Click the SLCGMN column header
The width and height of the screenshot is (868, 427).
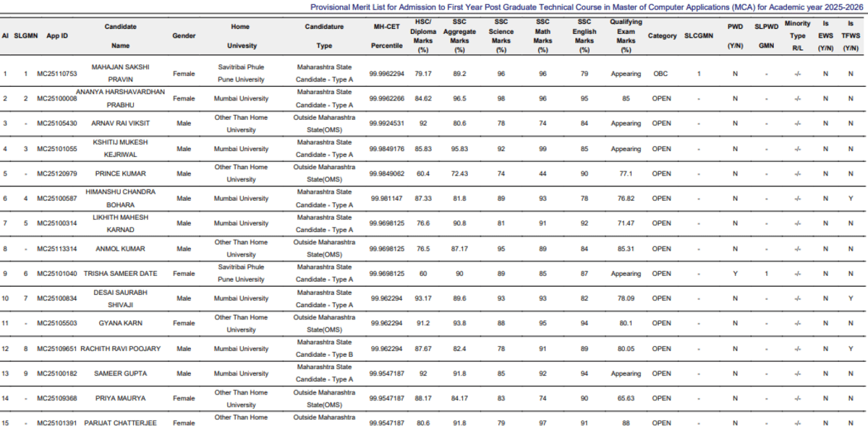[699, 35]
